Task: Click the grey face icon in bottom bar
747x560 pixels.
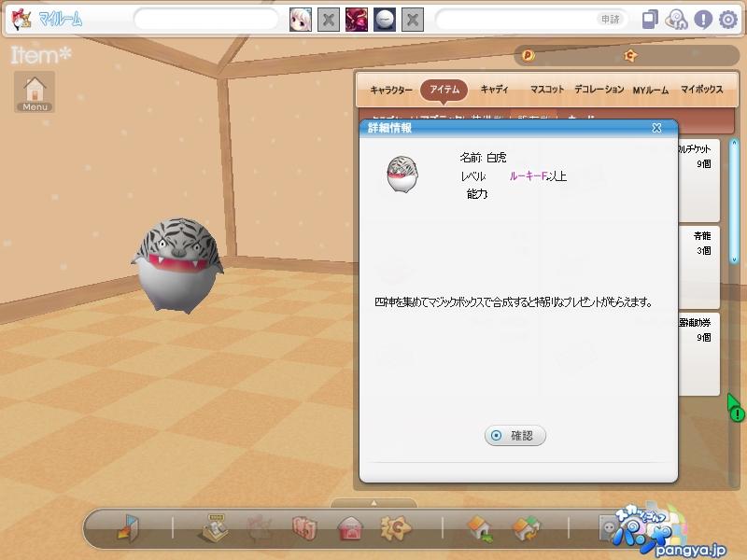Action: [x=609, y=527]
